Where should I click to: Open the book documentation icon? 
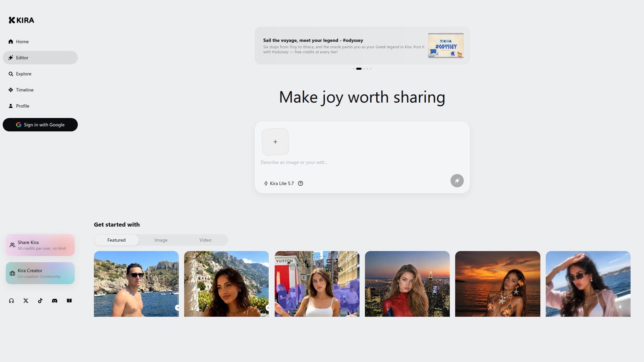[69, 301]
